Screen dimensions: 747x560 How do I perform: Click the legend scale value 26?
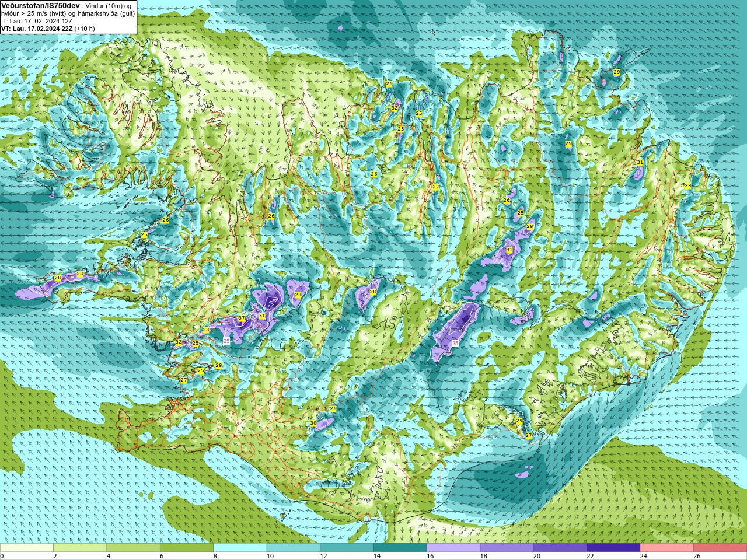coord(697,556)
